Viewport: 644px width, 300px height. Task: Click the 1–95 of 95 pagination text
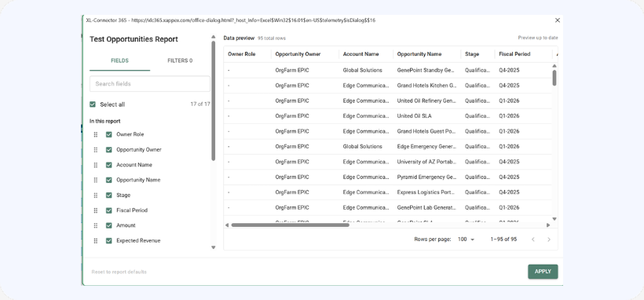coord(503,240)
